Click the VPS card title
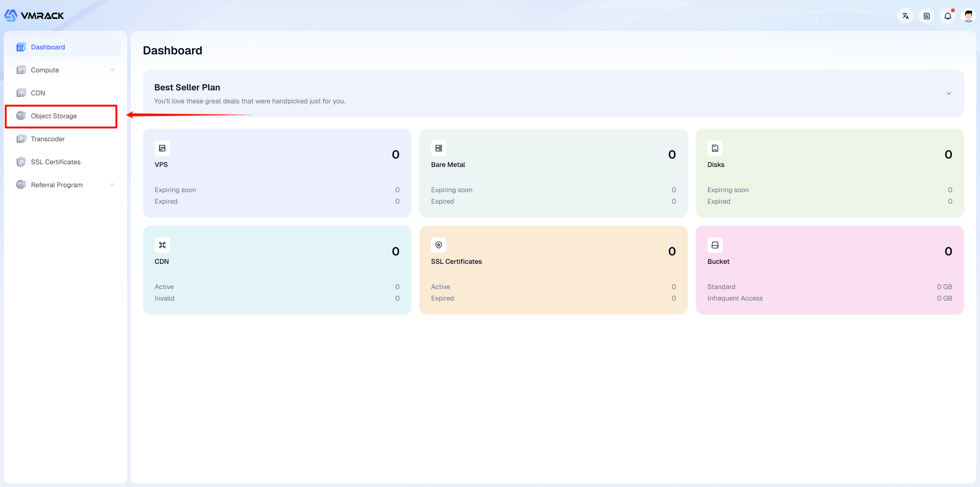This screenshot has width=980, height=487. point(161,165)
